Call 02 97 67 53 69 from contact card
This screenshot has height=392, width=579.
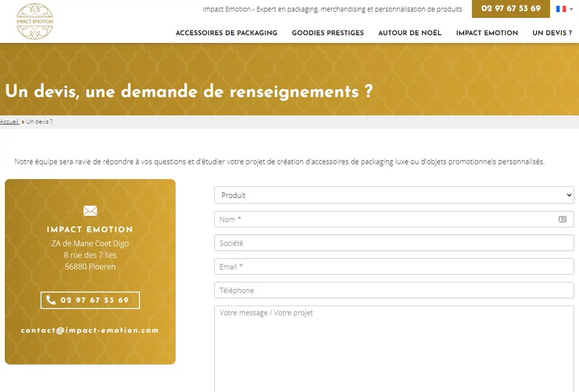point(90,300)
